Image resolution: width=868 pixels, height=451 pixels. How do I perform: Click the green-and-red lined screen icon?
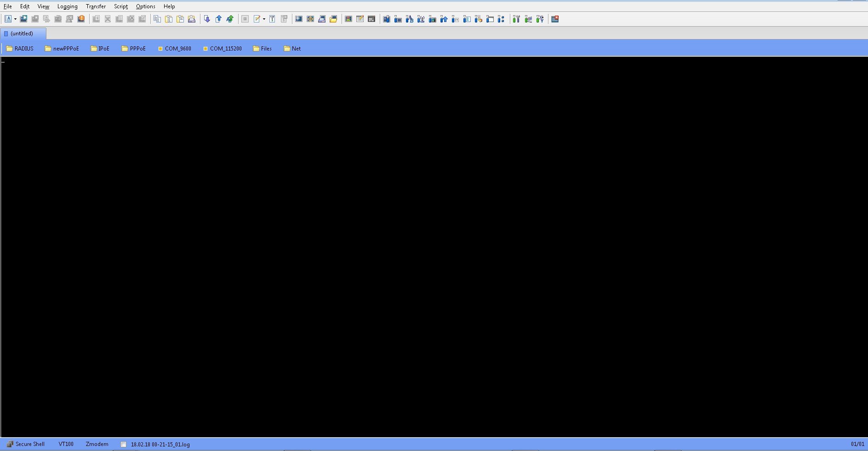coord(348,19)
